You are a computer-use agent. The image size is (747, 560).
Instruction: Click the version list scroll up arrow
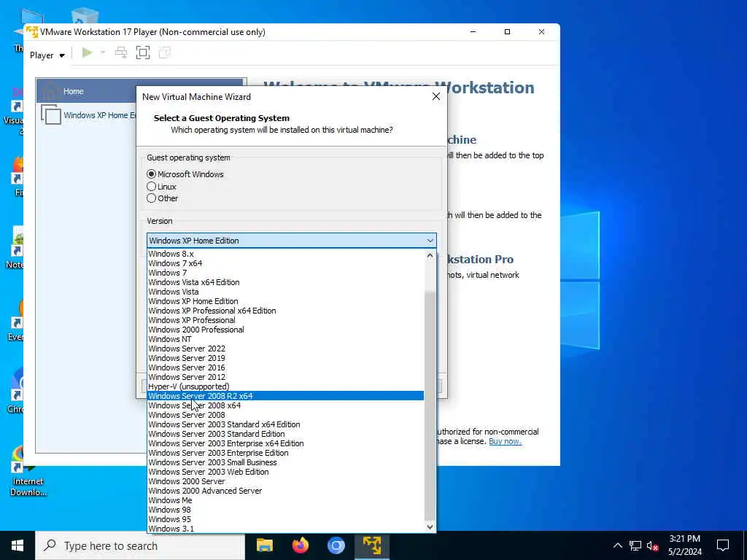click(430, 255)
